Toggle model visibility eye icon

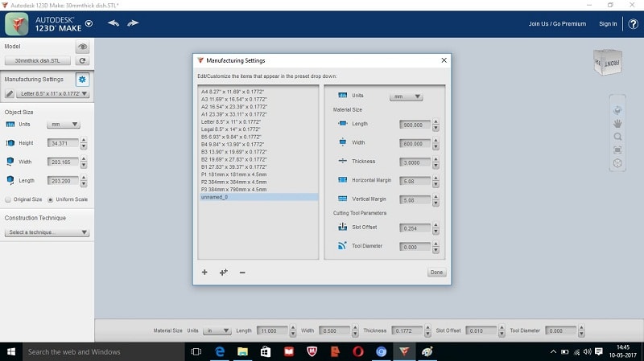coord(83,47)
